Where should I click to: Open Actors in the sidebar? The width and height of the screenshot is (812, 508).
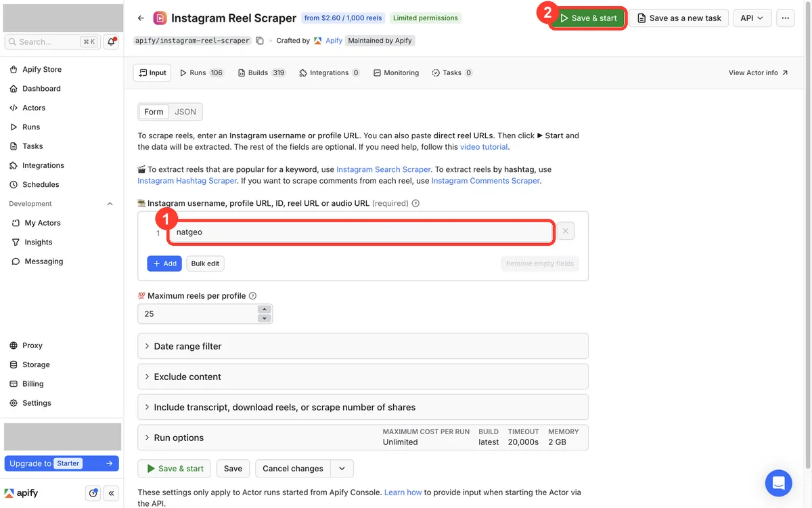click(34, 108)
